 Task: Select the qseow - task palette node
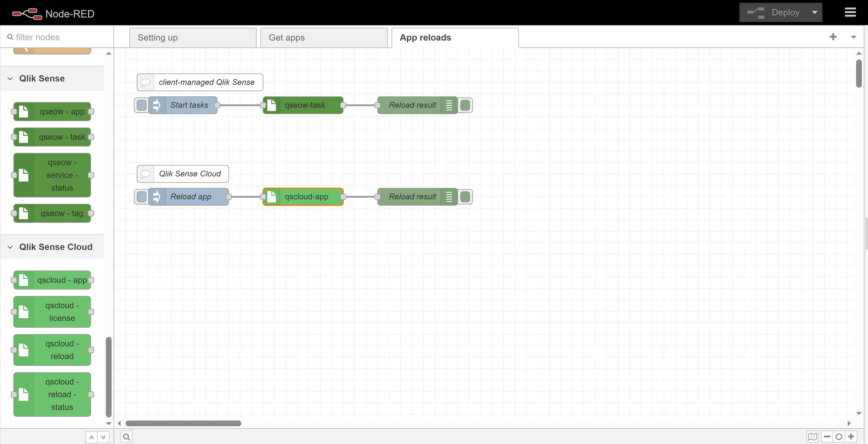pos(52,137)
